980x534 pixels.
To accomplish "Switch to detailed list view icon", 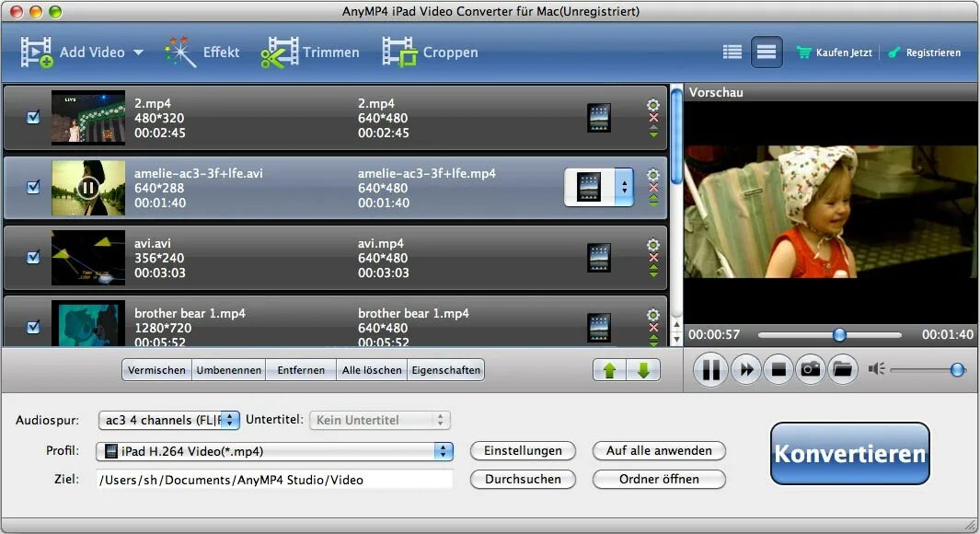I will [767, 52].
